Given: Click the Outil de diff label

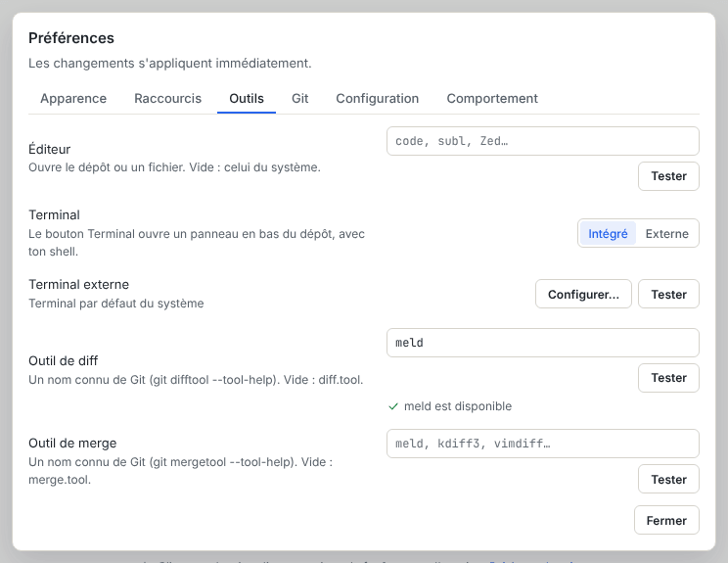Looking at the screenshot, I should 64,361.
